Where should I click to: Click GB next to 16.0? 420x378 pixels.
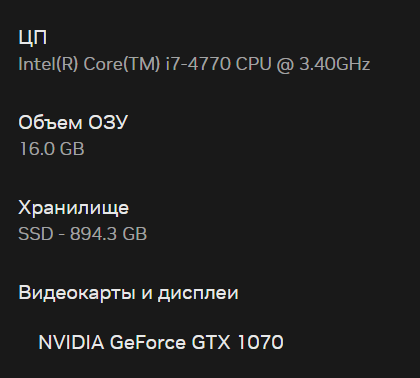tap(72, 149)
